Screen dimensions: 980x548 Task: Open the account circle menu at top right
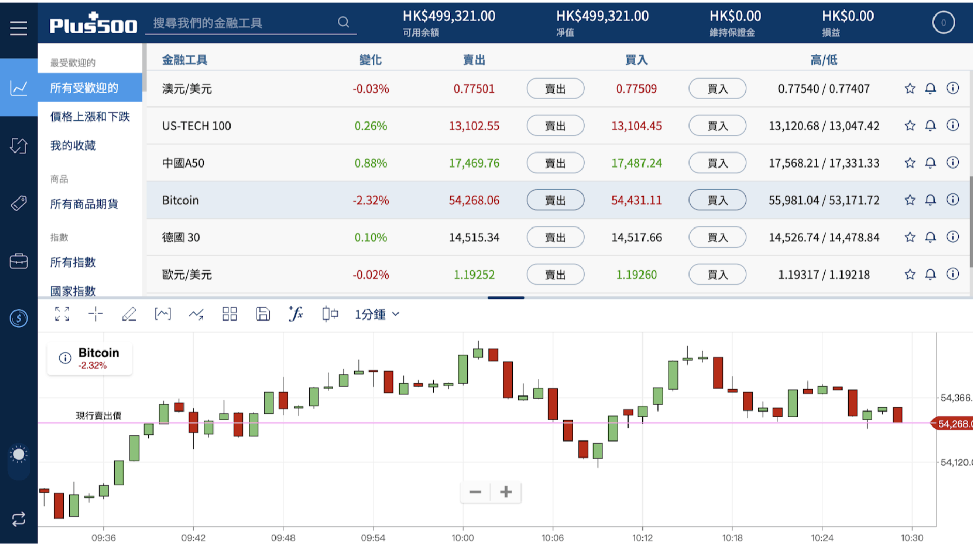(943, 23)
